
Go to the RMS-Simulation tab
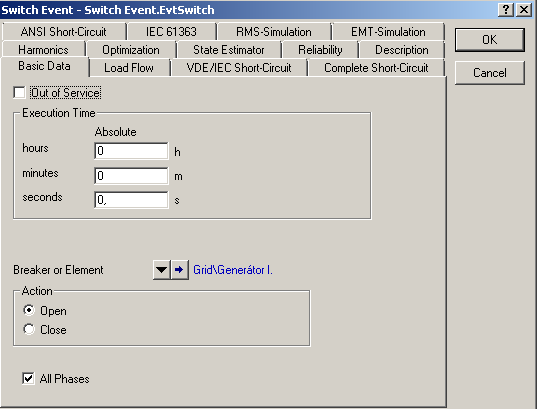click(274, 32)
